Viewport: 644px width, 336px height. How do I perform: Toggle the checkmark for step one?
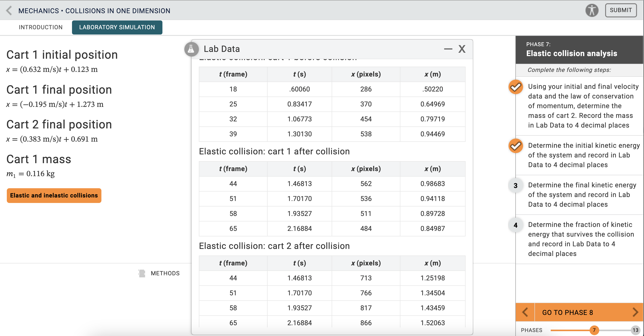click(516, 87)
